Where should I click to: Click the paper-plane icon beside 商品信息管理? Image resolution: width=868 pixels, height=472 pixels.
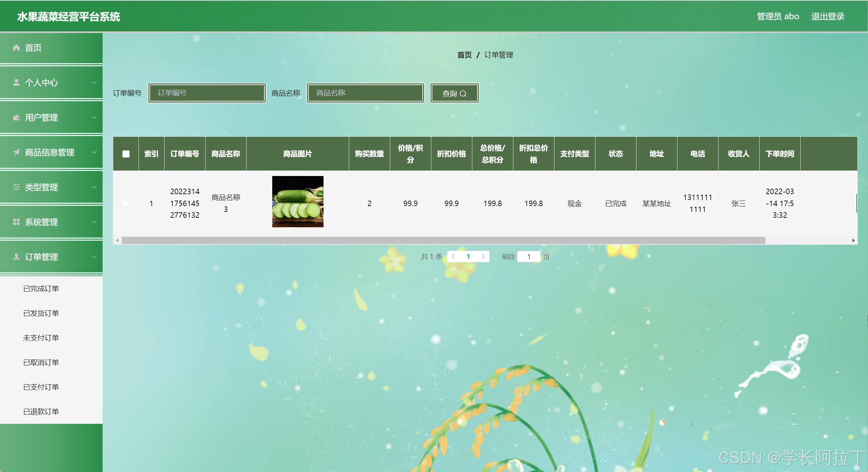tap(16, 152)
